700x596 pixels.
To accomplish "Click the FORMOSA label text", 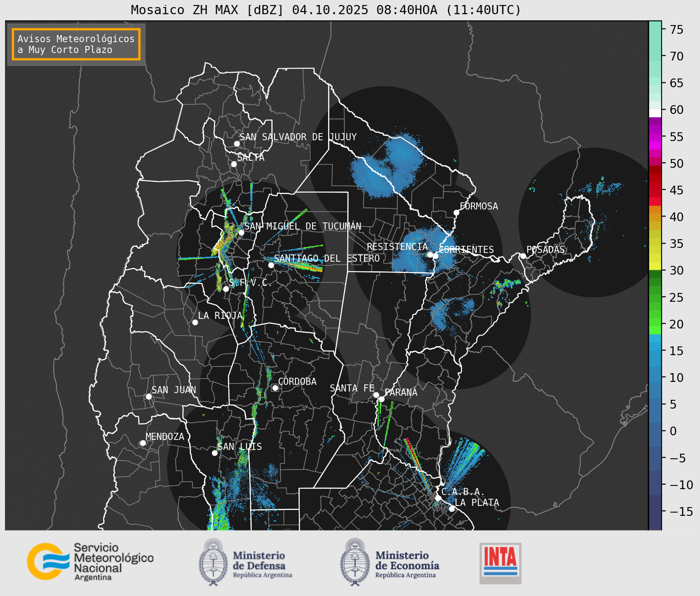I will 479,206.
